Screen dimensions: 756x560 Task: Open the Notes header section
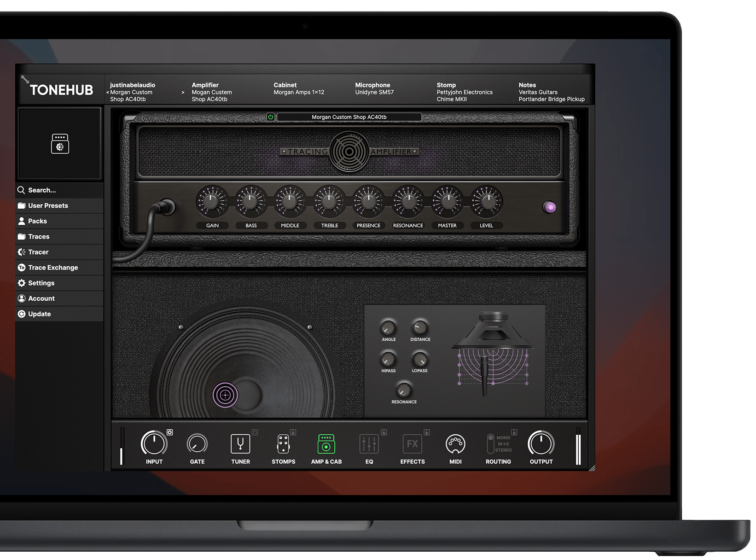(x=552, y=92)
